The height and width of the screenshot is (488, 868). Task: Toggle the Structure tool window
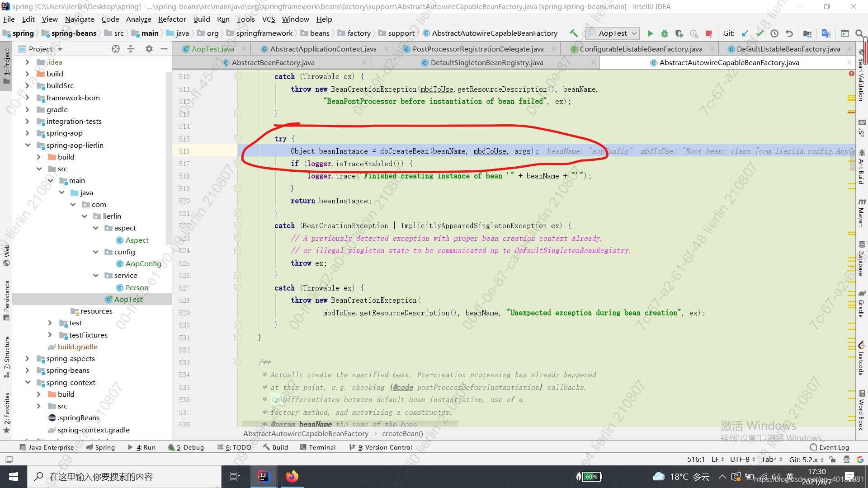(7, 352)
